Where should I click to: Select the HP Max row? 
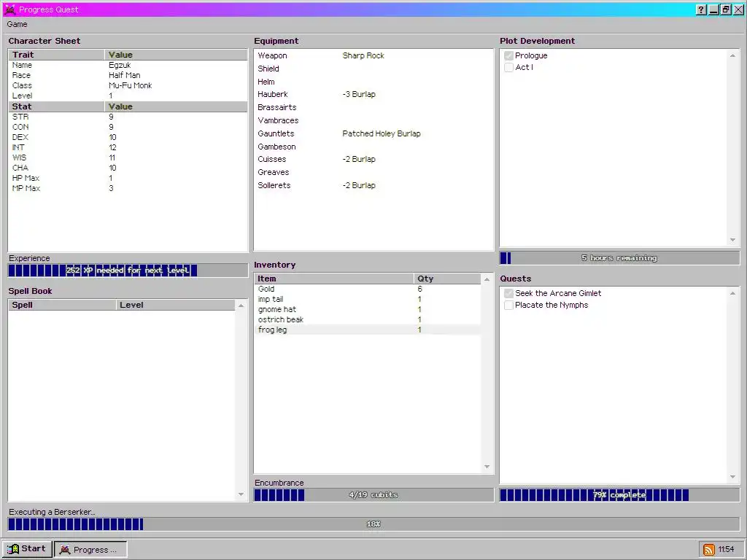coord(128,178)
